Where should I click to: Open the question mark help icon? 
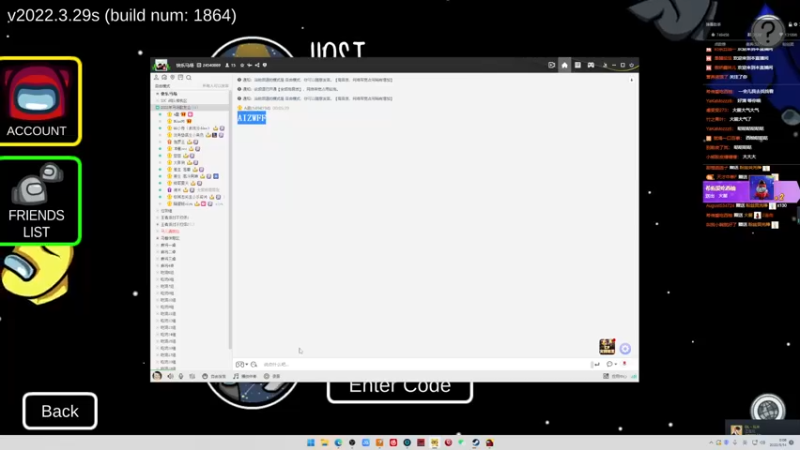coord(768,32)
